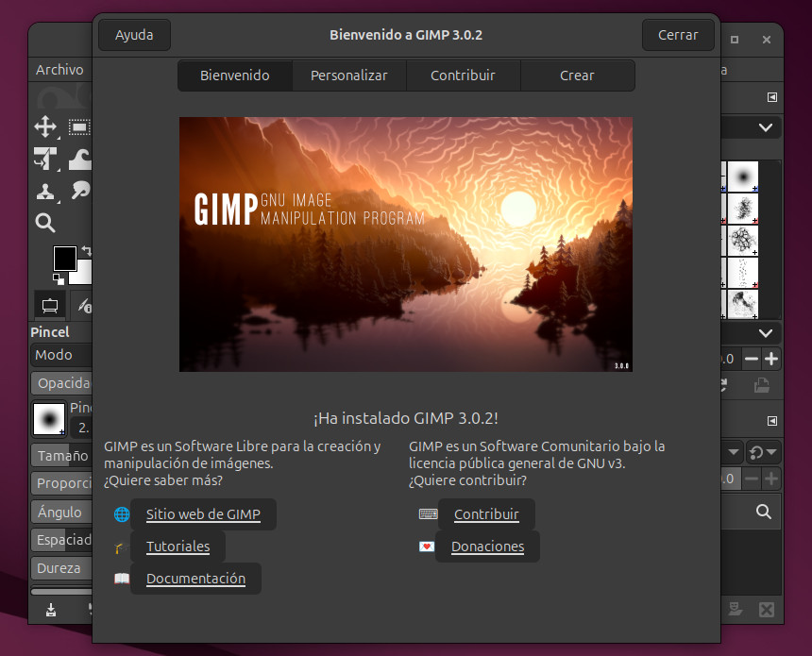Image resolution: width=812 pixels, height=656 pixels.
Task: Maximize the main GIMP window
Action: point(735,40)
